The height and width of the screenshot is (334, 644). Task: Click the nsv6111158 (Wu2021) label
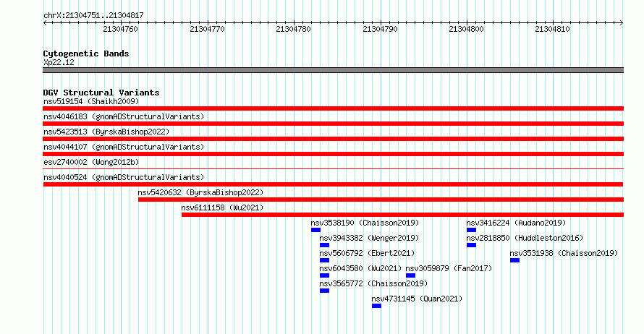222,207
